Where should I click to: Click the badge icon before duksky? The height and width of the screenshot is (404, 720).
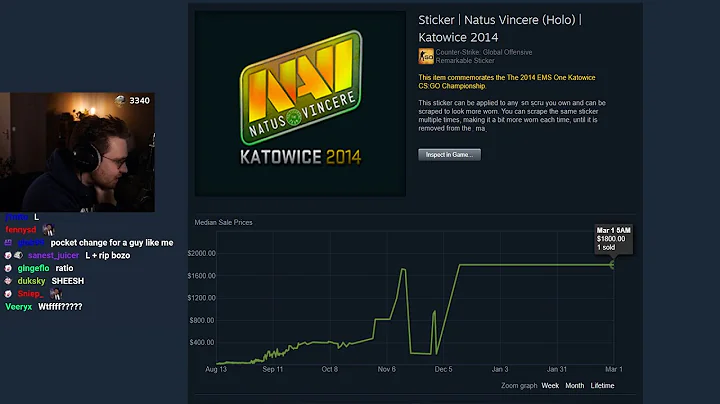tap(8, 281)
